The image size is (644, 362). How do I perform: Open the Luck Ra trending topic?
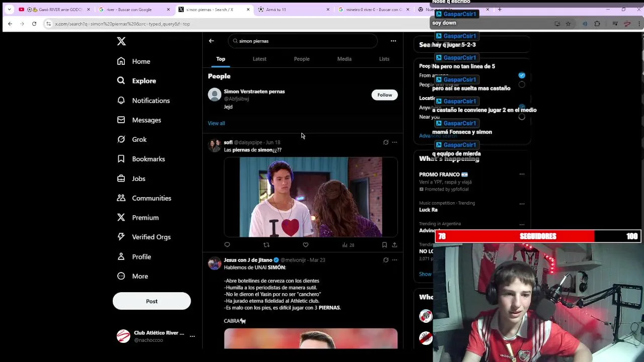tap(428, 210)
